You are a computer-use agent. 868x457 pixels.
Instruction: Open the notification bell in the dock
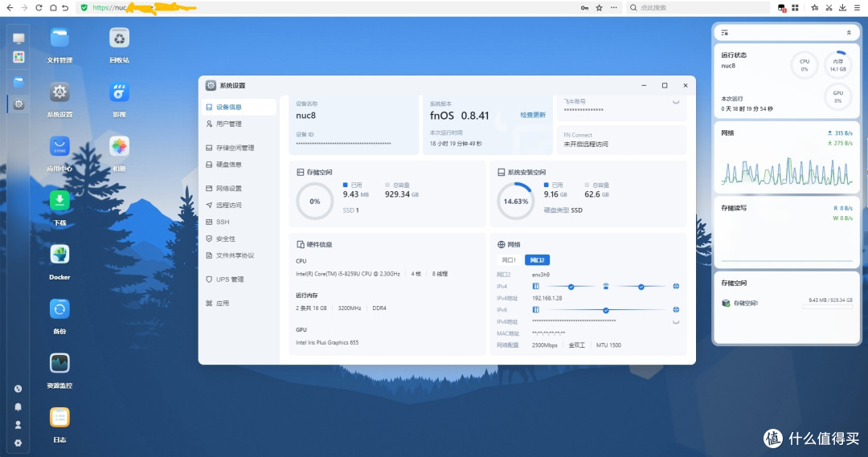(x=18, y=406)
